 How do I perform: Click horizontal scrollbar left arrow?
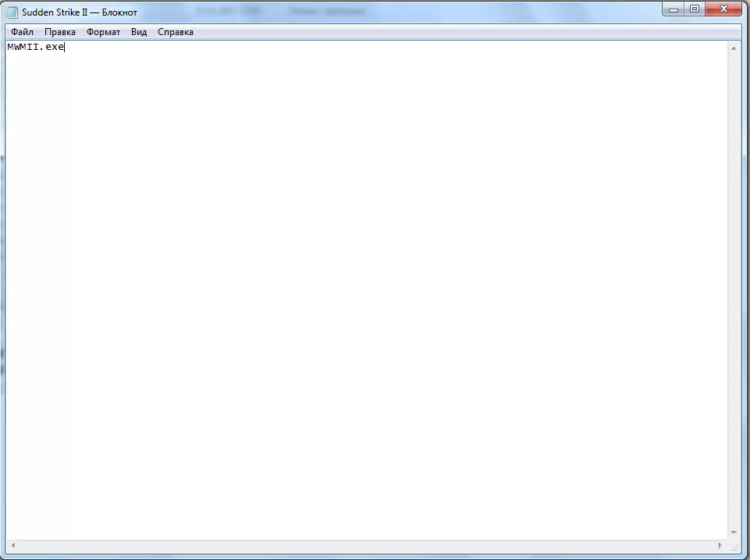13,545
